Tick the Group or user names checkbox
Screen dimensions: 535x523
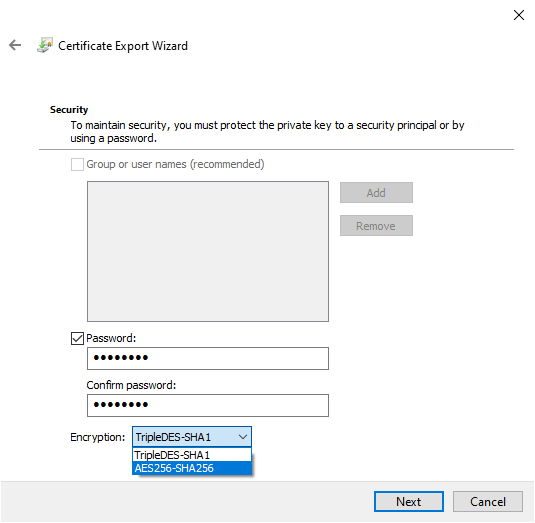77,164
